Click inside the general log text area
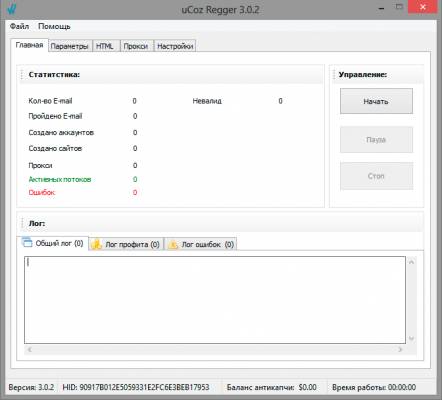Image resolution: width=442 pixels, height=400 pixels. (x=215, y=300)
